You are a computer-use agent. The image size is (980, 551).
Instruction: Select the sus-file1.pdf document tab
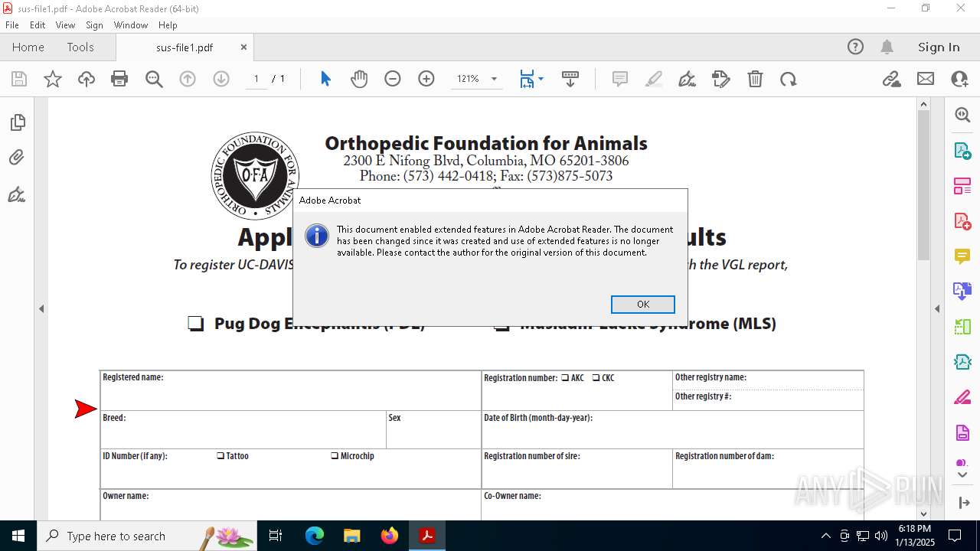tap(185, 47)
